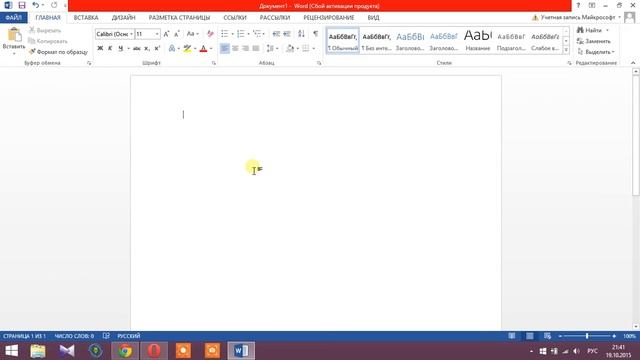
Task: Switch to the ССЫЛКИ tab
Action: tap(235, 18)
